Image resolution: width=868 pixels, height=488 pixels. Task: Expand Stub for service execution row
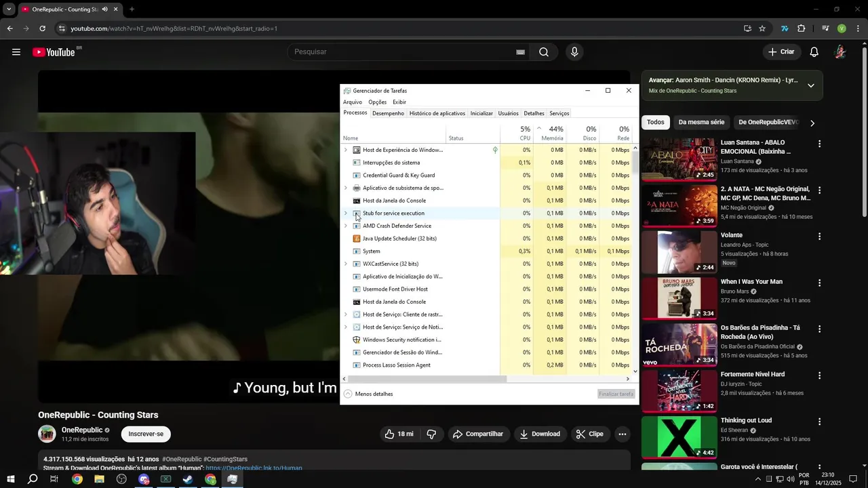point(345,213)
